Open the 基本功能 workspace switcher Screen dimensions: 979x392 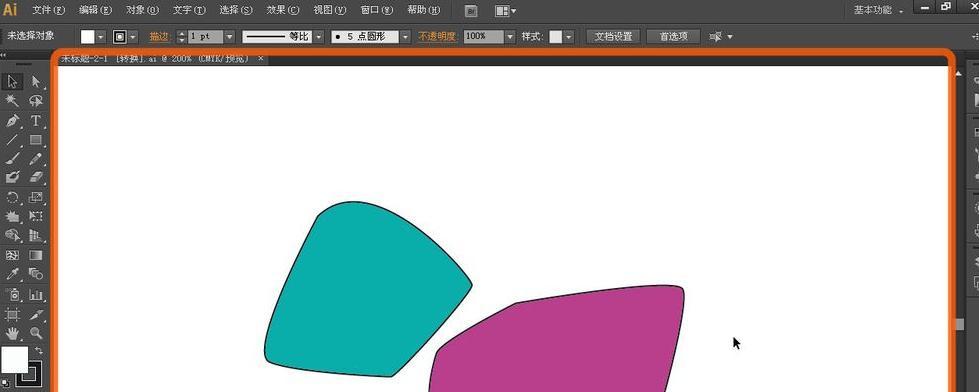[878, 11]
